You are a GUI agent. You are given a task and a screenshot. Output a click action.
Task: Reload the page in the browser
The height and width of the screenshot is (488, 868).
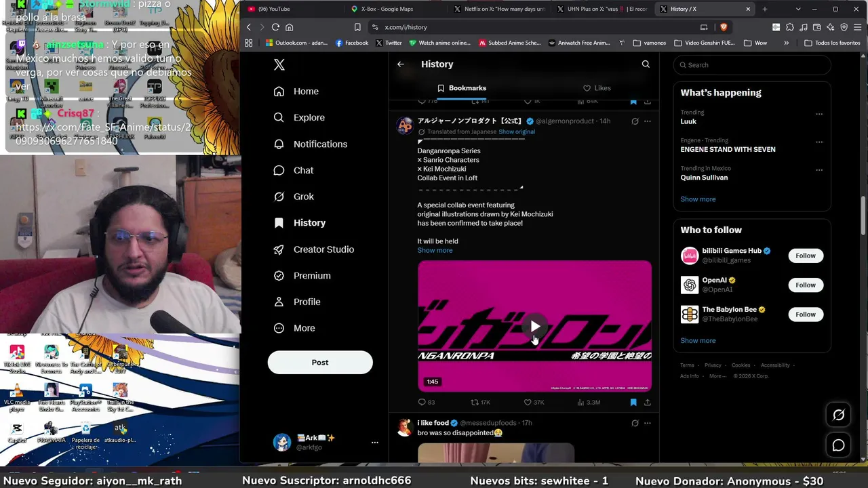pyautogui.click(x=275, y=27)
